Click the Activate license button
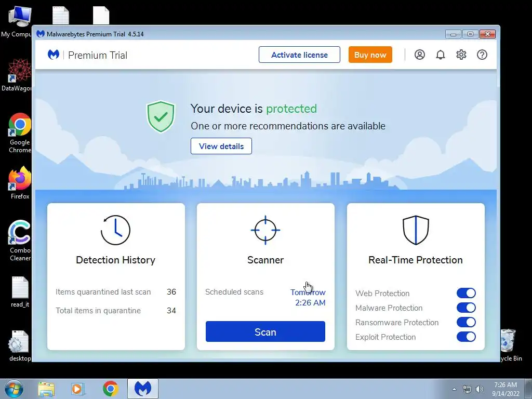Image resolution: width=532 pixels, height=399 pixels. point(299,55)
